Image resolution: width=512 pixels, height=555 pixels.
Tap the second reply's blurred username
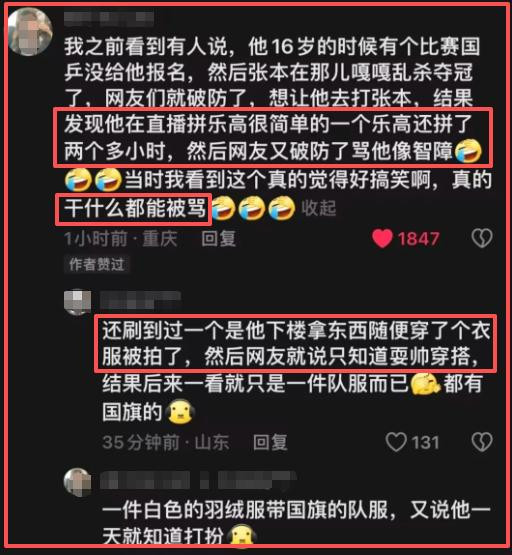pyautogui.click(x=141, y=301)
